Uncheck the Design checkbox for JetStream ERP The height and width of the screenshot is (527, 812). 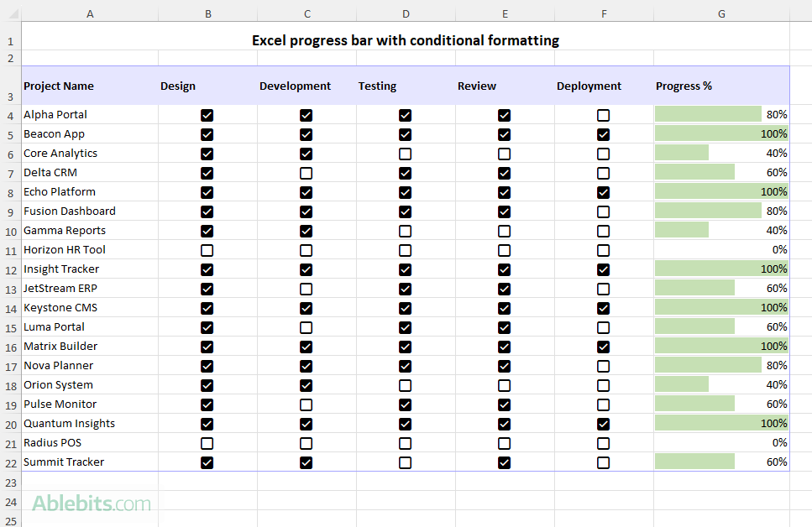pyautogui.click(x=207, y=288)
